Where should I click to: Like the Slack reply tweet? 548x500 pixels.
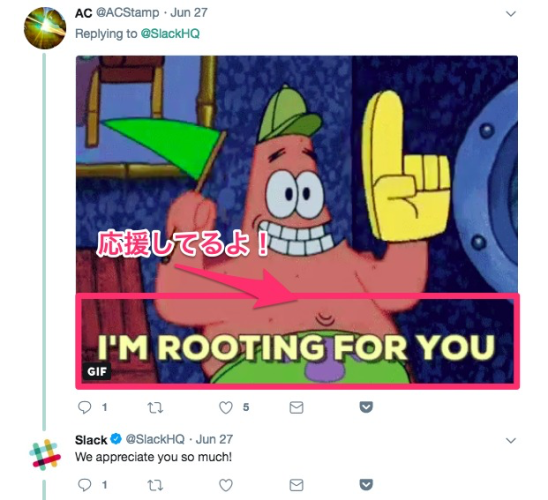[225, 485]
